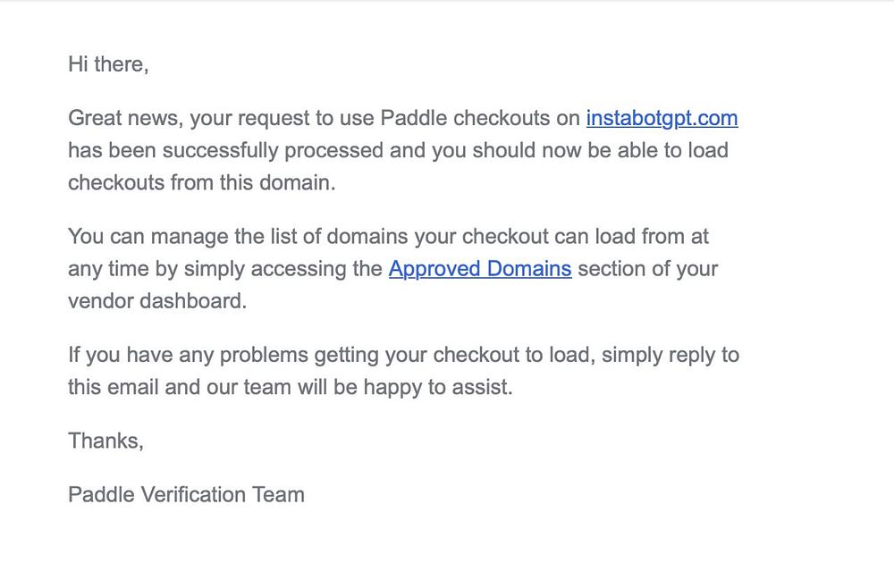Click the text 'section of your'
894x588 pixels.
647,269
